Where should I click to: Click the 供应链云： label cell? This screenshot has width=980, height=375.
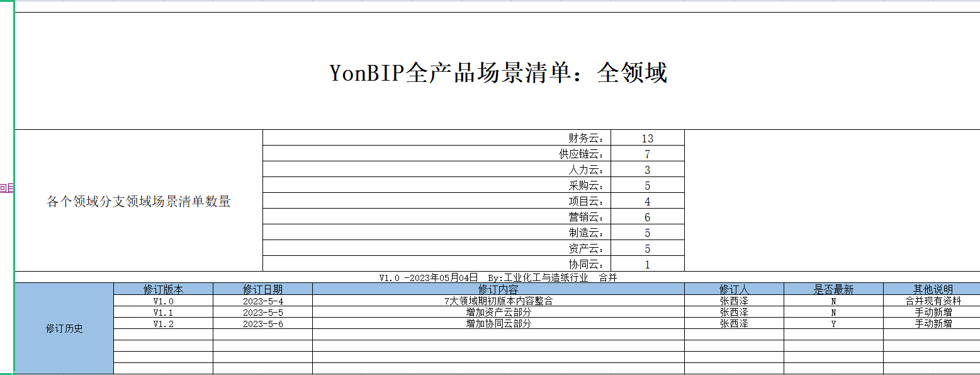tap(437, 154)
